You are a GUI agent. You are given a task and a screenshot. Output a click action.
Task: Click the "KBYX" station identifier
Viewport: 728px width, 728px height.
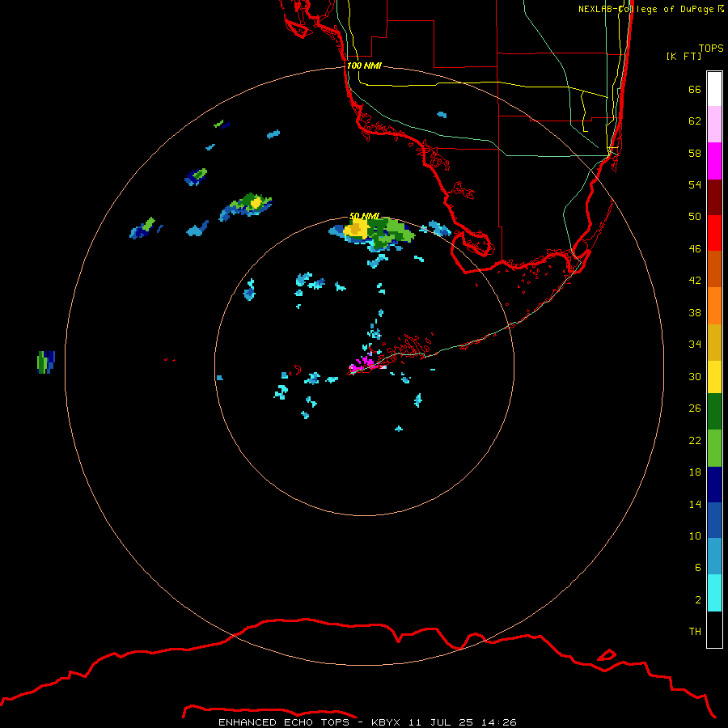click(x=385, y=722)
